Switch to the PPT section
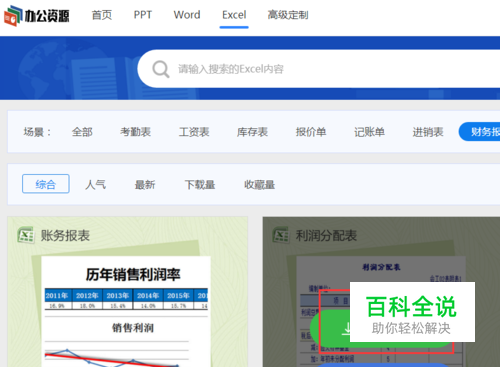The width and height of the screenshot is (500, 367). point(143,15)
